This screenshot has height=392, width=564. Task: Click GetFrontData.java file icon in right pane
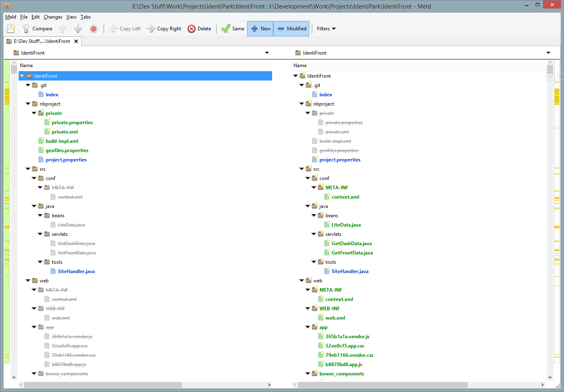pyautogui.click(x=327, y=253)
